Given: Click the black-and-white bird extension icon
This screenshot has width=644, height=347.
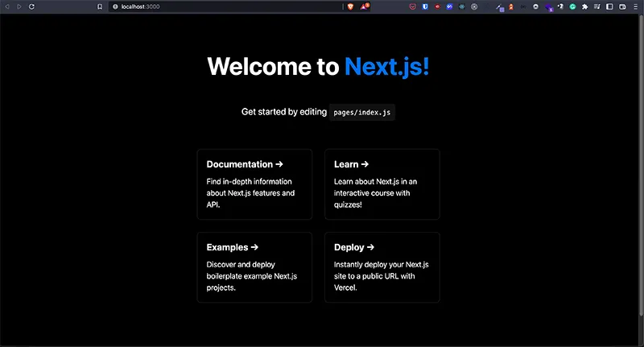Looking at the screenshot, I should click(x=560, y=6).
